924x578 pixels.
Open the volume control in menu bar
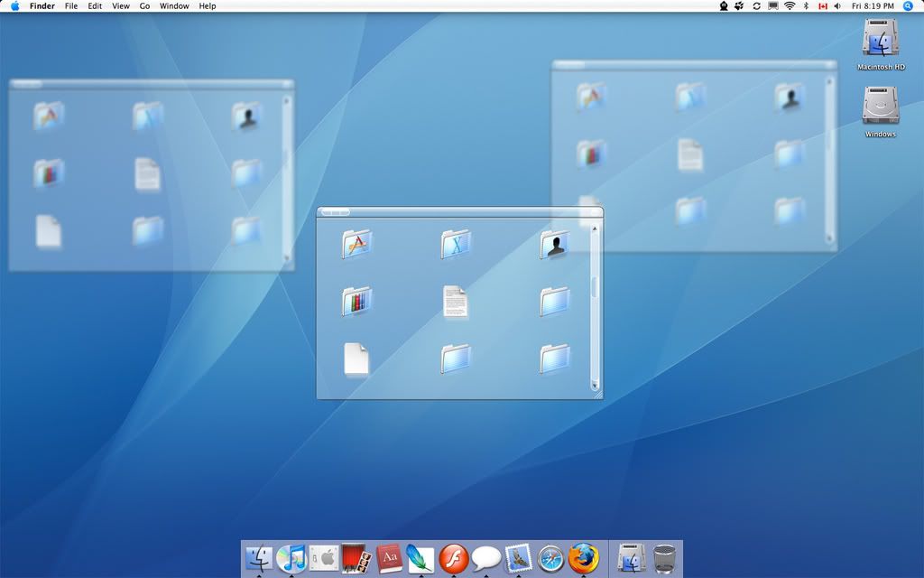click(x=837, y=6)
